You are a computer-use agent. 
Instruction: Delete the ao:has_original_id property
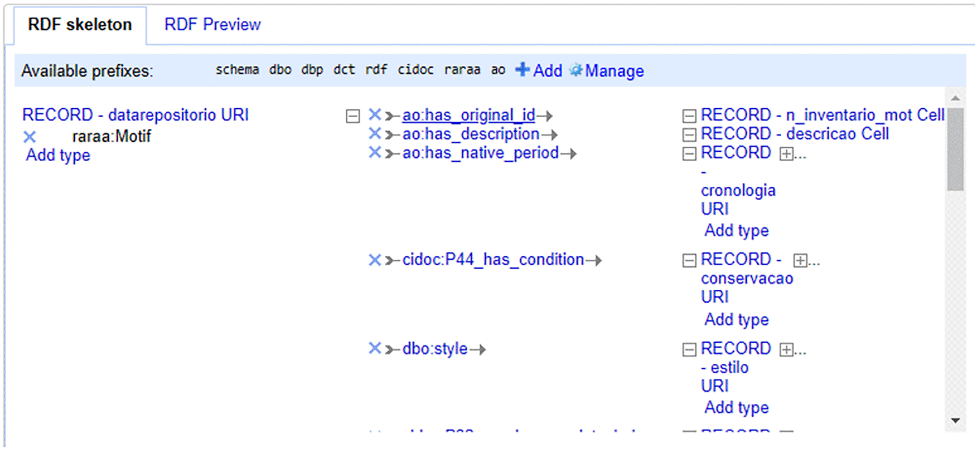tap(375, 115)
